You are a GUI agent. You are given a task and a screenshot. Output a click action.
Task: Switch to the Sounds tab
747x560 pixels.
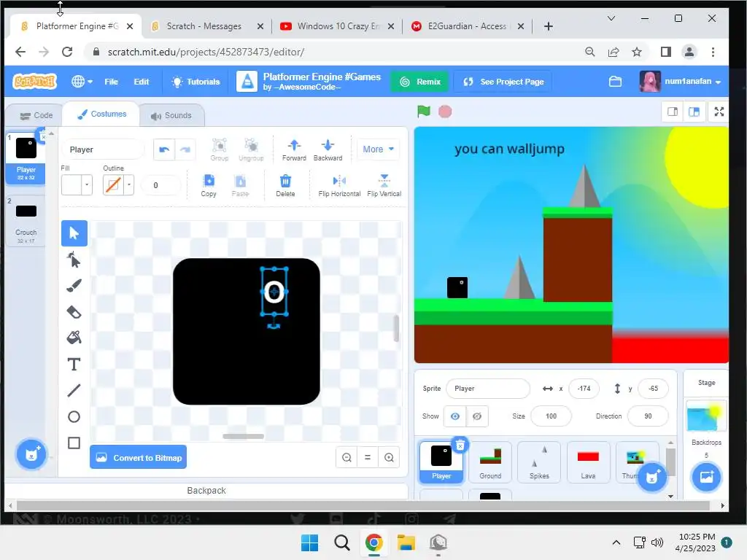(171, 115)
